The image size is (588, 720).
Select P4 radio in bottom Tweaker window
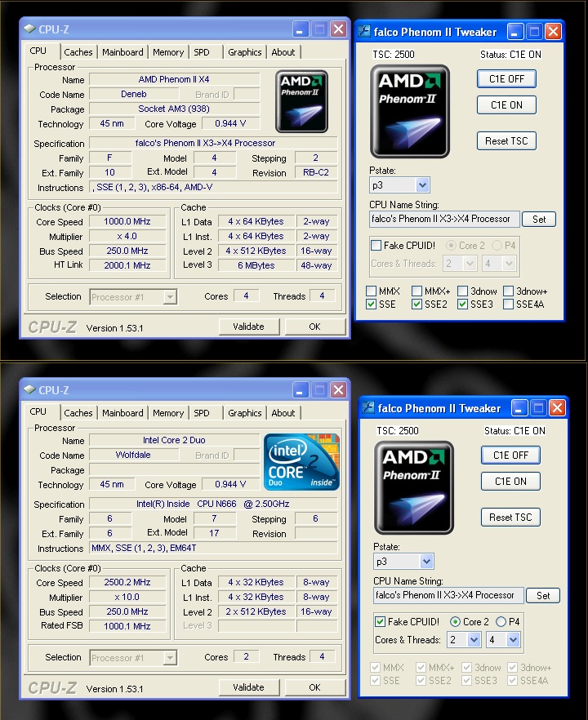[x=501, y=622]
